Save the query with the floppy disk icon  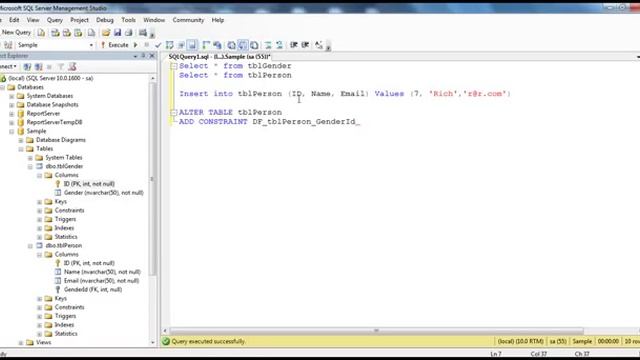click(x=117, y=33)
